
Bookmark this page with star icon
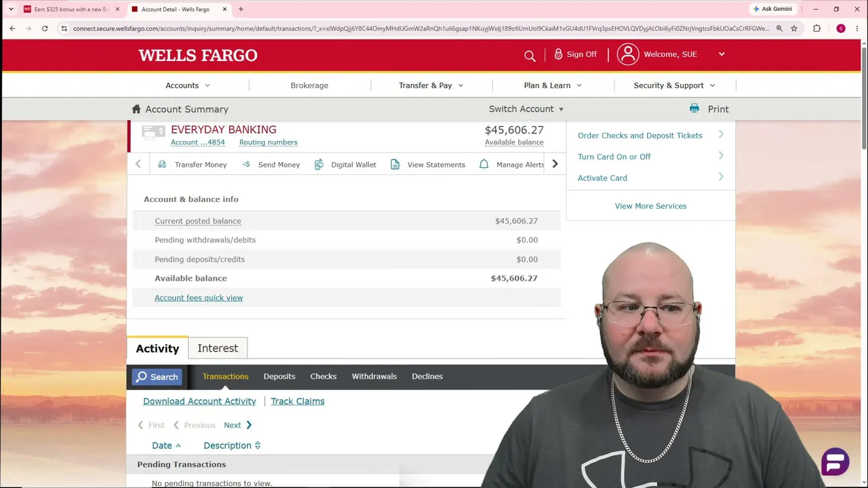coord(794,28)
